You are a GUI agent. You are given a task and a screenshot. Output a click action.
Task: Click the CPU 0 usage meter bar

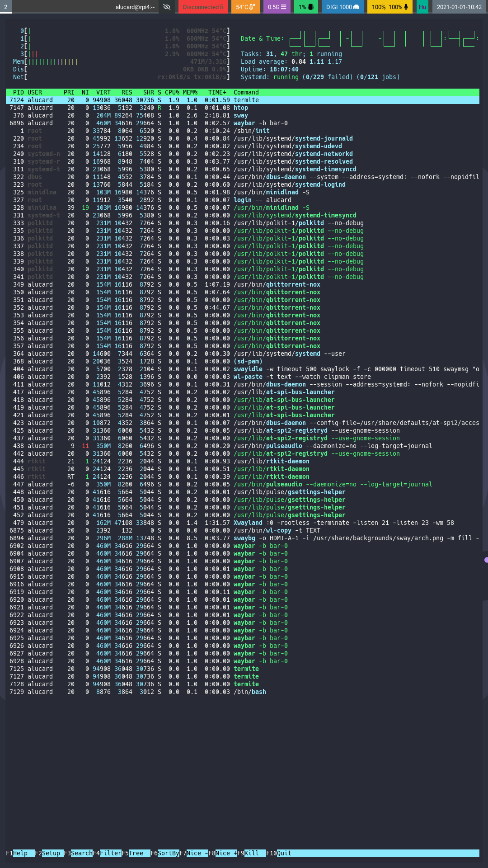click(x=125, y=31)
